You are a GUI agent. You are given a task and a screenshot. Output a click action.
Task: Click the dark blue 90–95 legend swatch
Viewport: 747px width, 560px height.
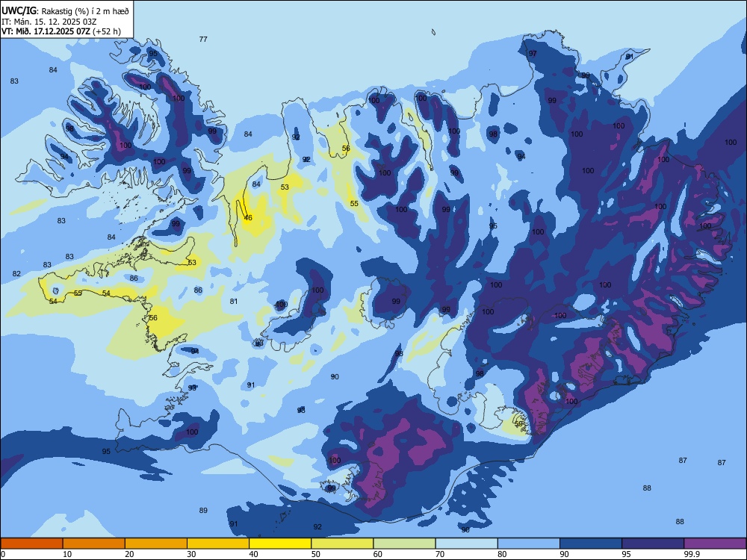point(591,544)
